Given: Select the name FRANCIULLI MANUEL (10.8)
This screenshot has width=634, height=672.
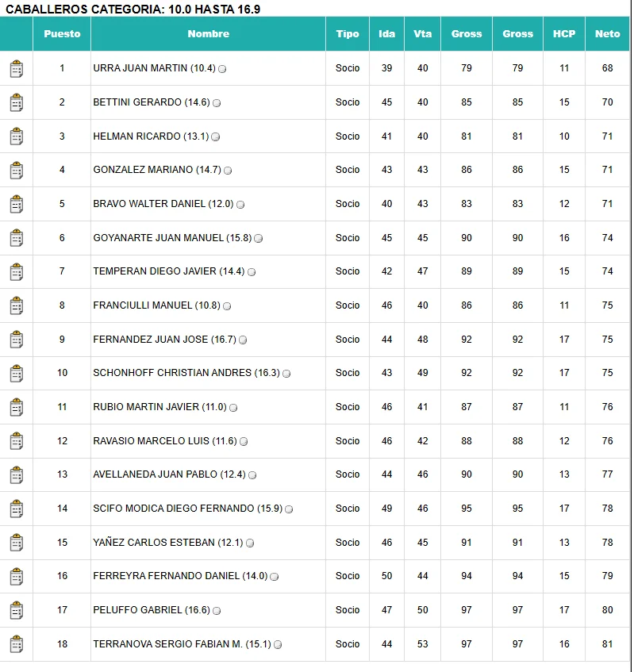Looking at the screenshot, I should (156, 305).
